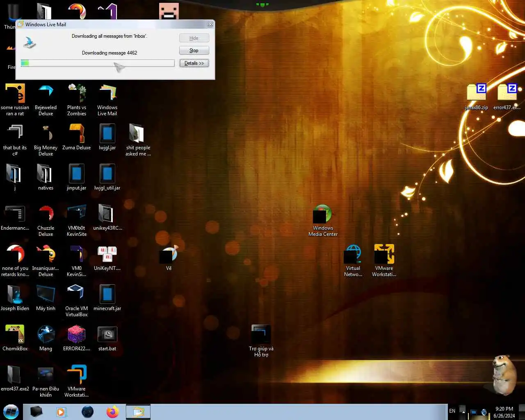The height and width of the screenshot is (420, 525).
Task: Select the lwjgl_util.jar file
Action: (107, 177)
